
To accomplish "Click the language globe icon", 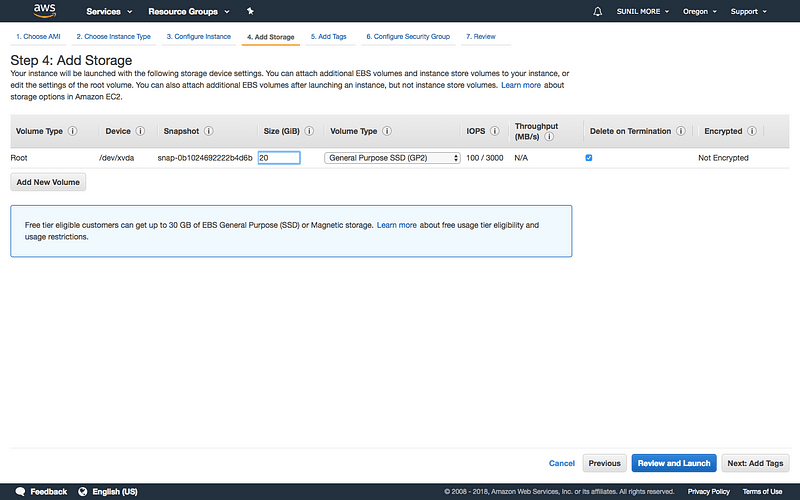I will pyautogui.click(x=83, y=491).
